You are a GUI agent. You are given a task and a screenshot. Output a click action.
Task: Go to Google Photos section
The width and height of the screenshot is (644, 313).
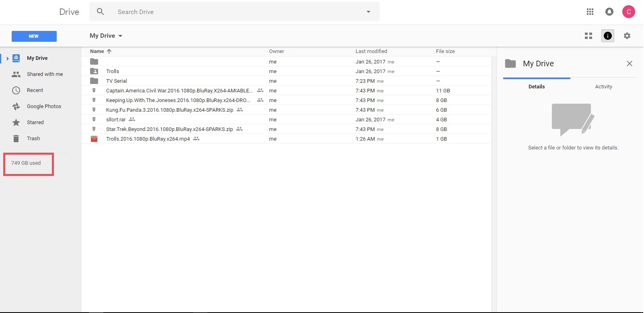click(x=44, y=106)
